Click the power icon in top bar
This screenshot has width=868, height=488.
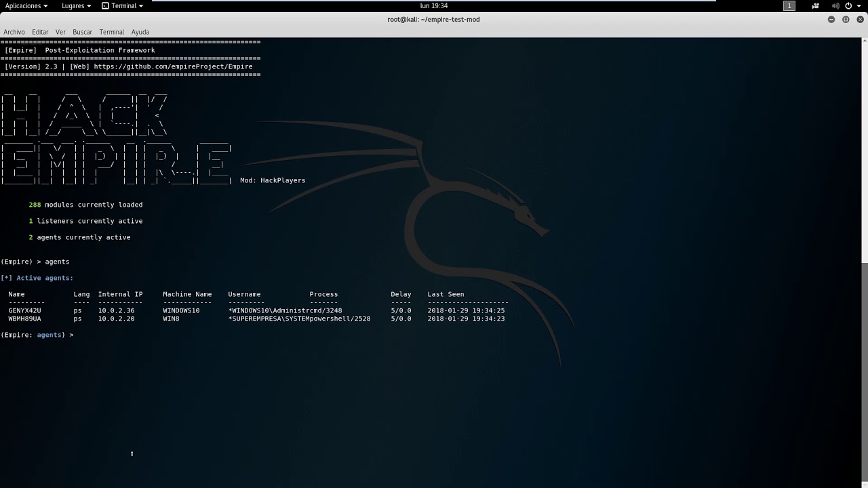[x=848, y=5]
